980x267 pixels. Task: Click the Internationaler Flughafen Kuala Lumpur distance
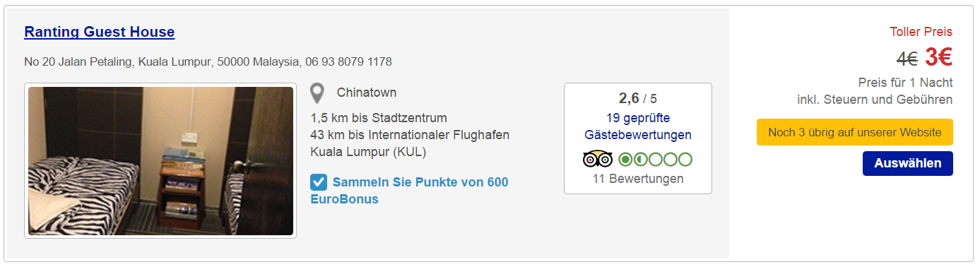410,143
